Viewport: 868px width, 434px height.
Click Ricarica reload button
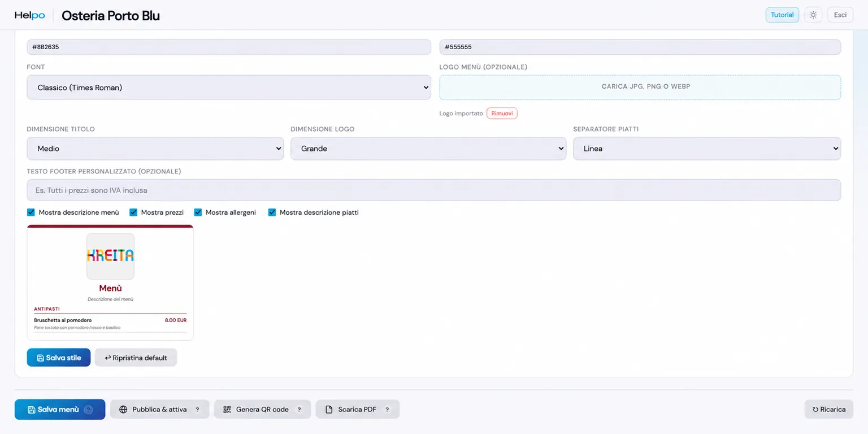tap(829, 410)
